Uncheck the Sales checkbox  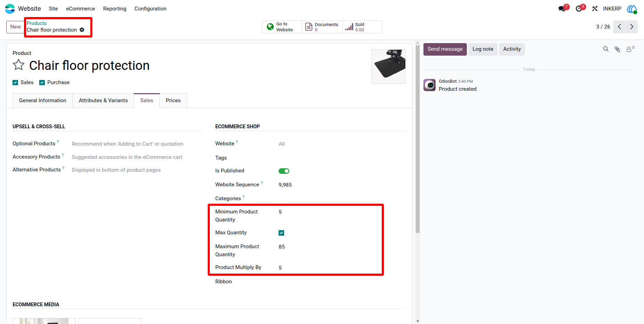pyautogui.click(x=15, y=82)
